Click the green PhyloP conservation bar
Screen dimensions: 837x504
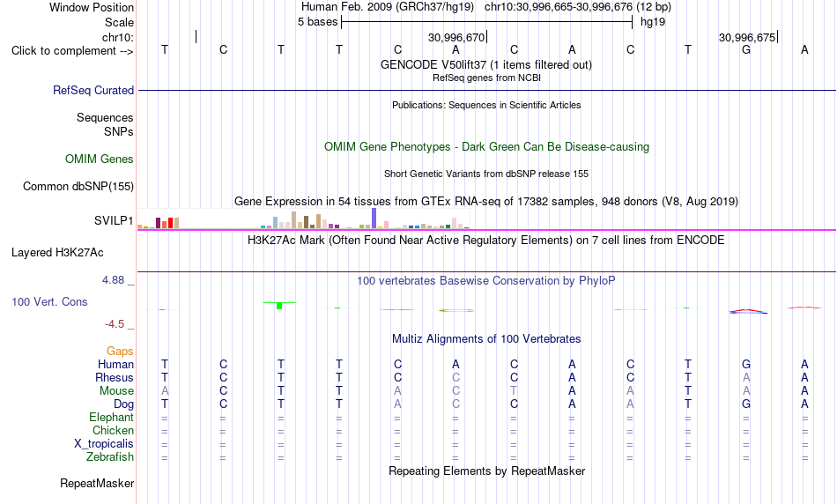pyautogui.click(x=279, y=306)
